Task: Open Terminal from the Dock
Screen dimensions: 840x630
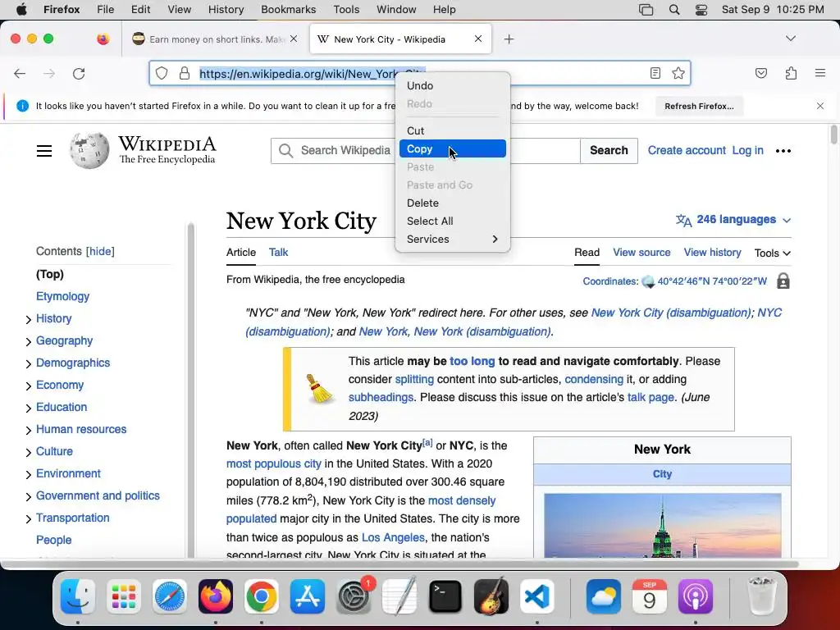Action: (445, 596)
